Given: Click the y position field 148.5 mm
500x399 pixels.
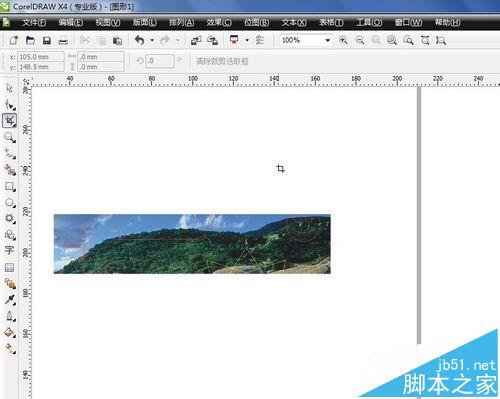Looking at the screenshot, I should point(41,67).
